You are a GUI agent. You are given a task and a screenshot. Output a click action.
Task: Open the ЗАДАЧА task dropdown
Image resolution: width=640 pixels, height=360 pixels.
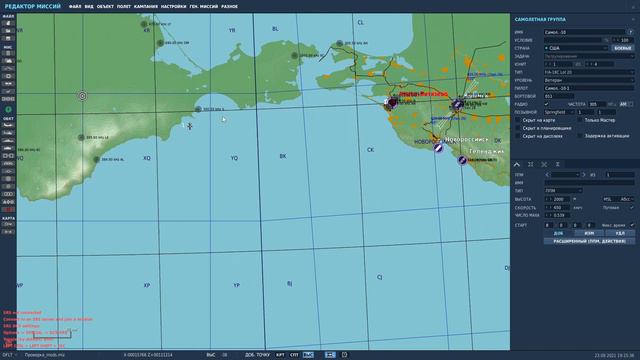point(589,56)
